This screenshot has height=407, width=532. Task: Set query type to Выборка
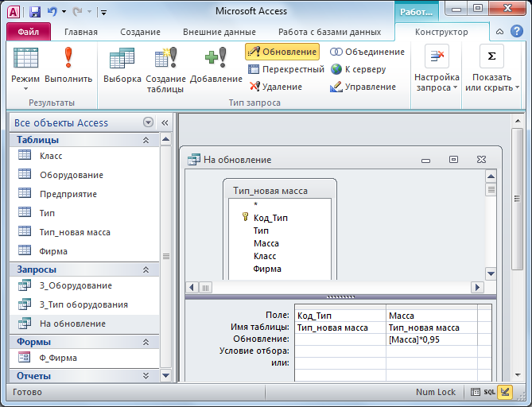pyautogui.click(x=122, y=65)
